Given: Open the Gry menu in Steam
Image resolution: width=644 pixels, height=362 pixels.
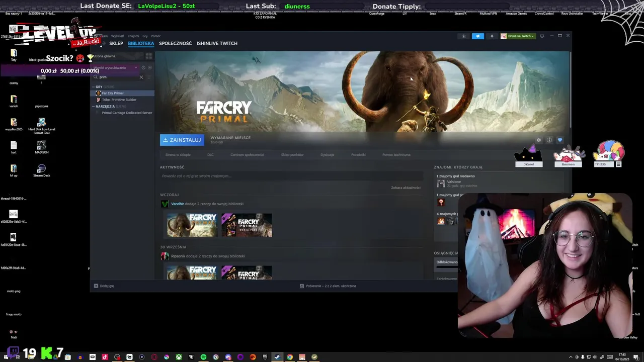Looking at the screenshot, I should tap(145, 36).
